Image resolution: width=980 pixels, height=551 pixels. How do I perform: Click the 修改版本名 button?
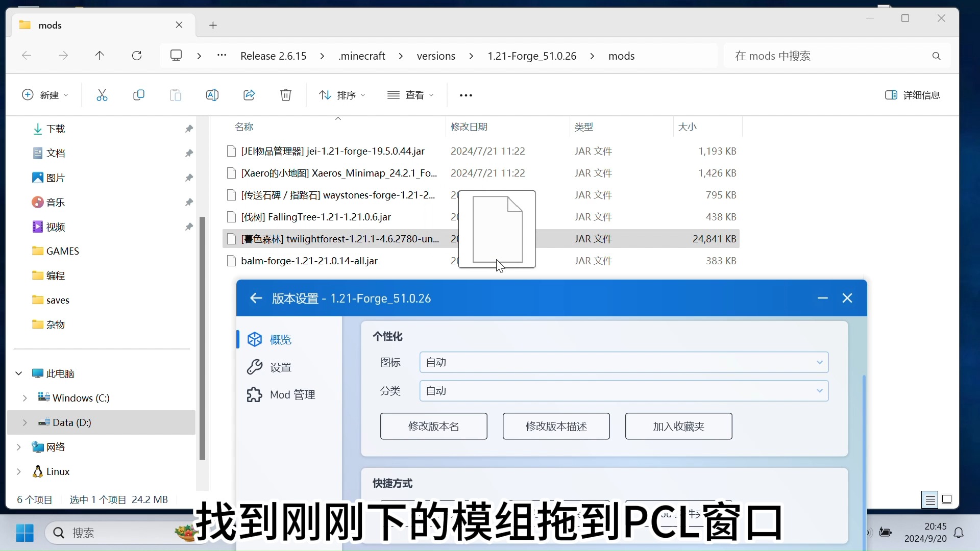pyautogui.click(x=433, y=426)
